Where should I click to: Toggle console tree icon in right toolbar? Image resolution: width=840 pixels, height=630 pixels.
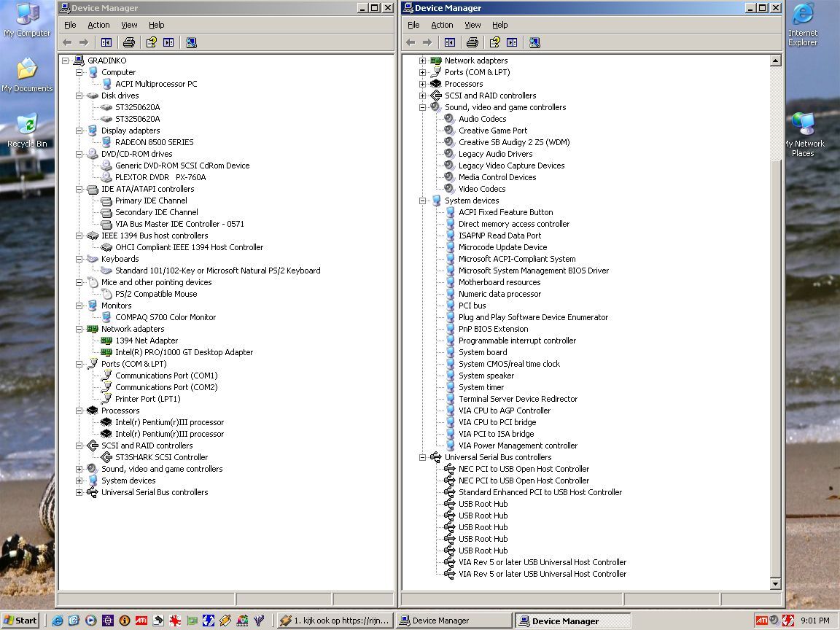[x=450, y=42]
